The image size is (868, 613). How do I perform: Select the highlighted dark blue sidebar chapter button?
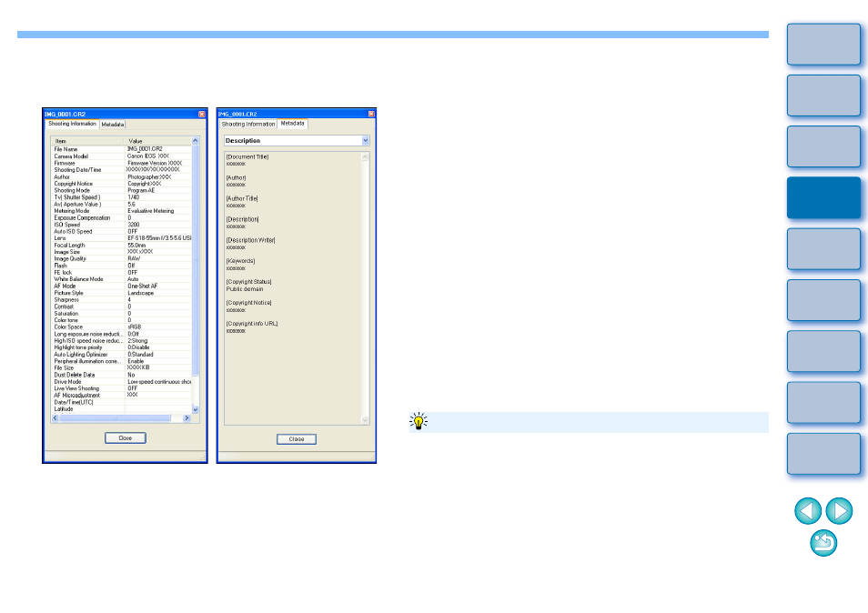click(823, 198)
